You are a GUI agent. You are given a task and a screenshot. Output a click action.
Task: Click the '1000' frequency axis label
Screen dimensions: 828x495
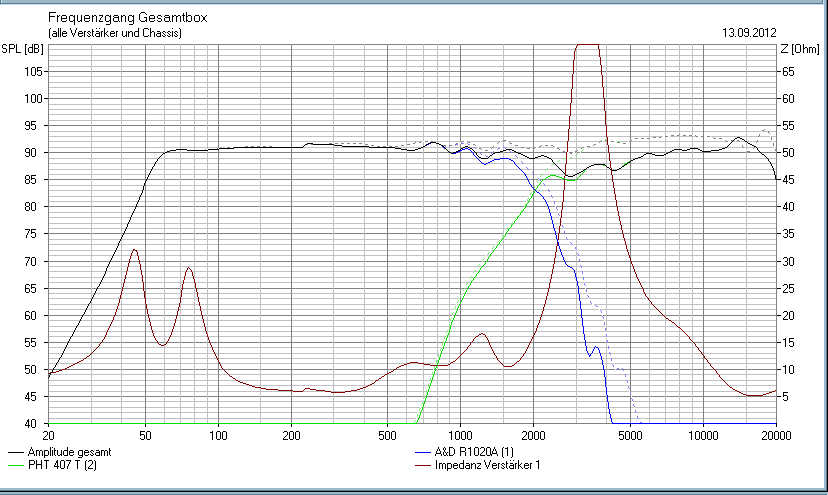(x=460, y=436)
